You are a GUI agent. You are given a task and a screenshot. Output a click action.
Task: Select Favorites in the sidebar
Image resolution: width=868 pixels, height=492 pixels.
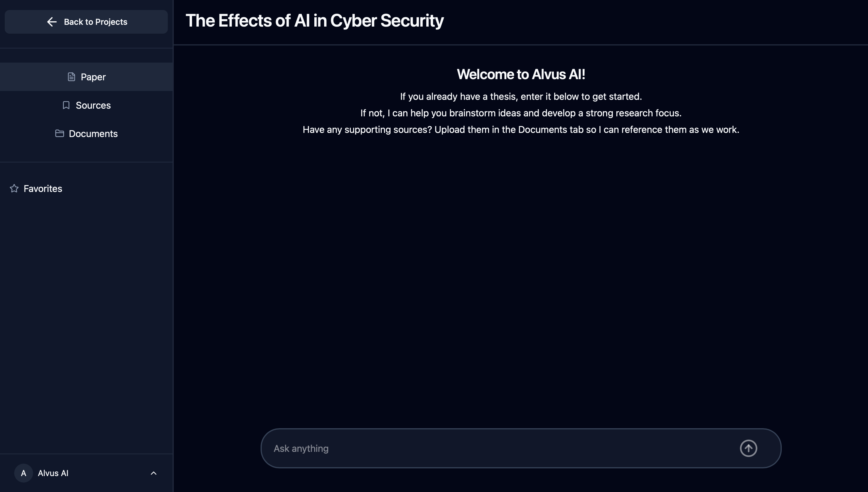coord(43,188)
